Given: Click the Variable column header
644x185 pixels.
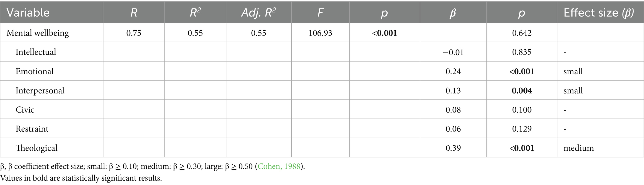Looking at the screenshot, I should 28,13.
